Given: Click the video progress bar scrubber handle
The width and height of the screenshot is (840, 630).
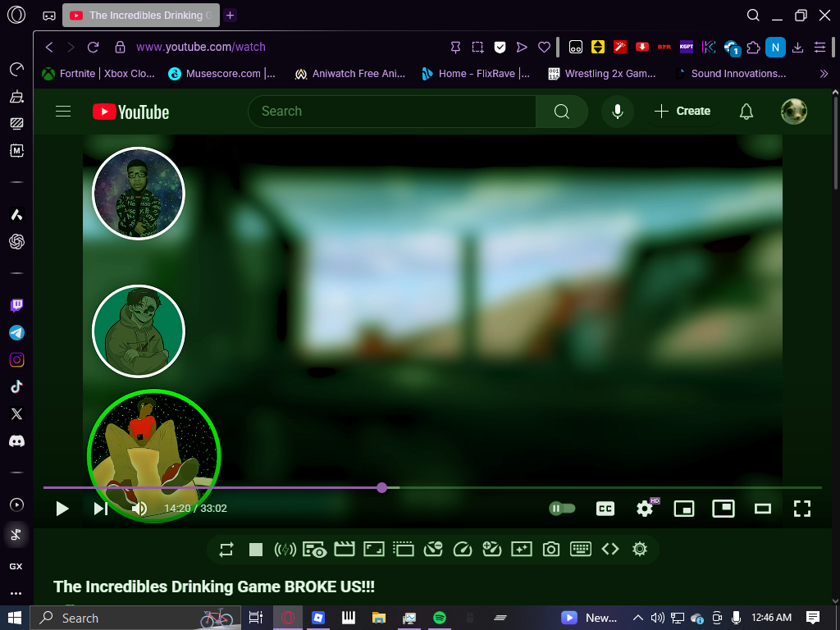Looking at the screenshot, I should (x=382, y=487).
